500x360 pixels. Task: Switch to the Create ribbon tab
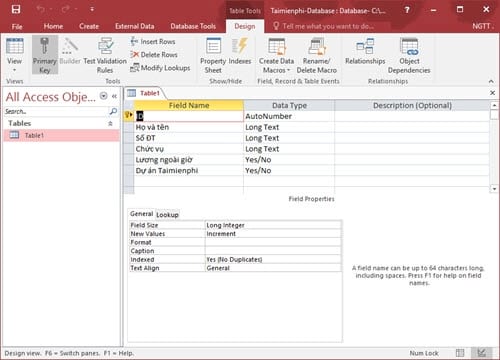tap(89, 26)
